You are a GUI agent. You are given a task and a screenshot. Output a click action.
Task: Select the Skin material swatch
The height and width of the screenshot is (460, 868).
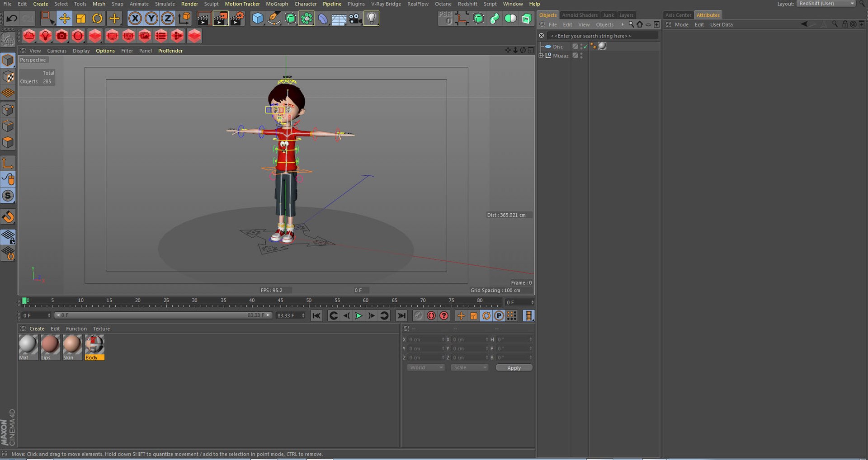(72, 347)
